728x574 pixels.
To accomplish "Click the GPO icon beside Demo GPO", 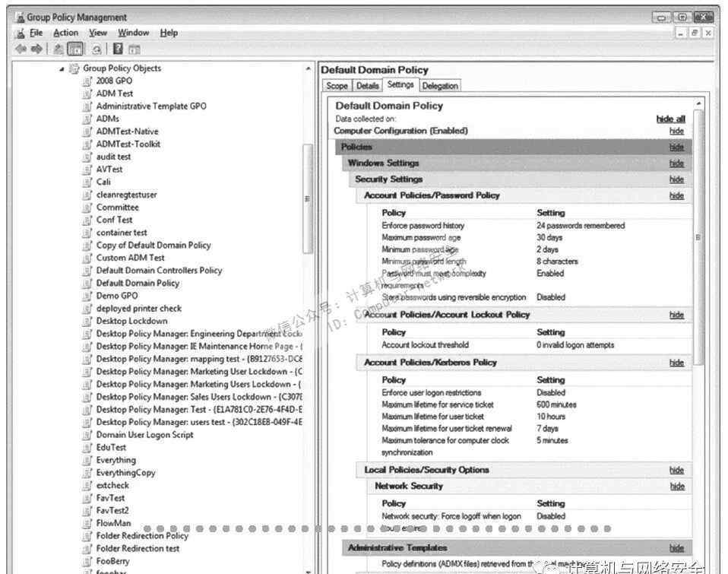I will pos(87,296).
